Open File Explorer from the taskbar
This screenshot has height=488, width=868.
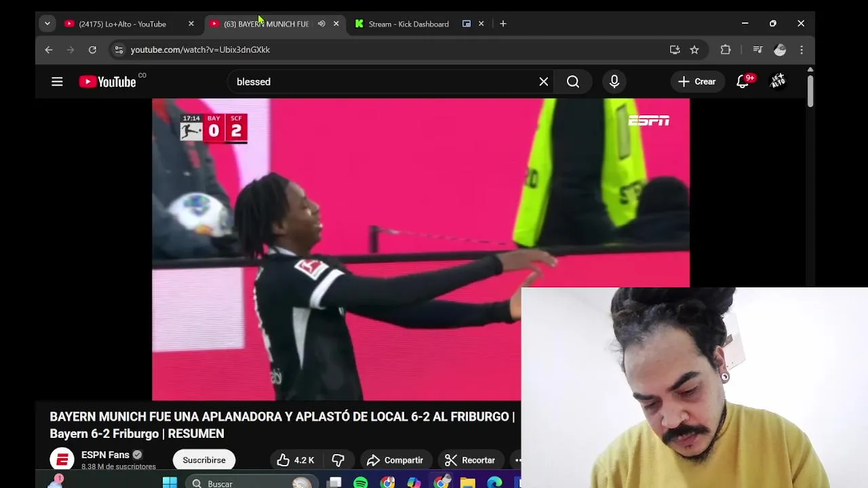pyautogui.click(x=468, y=483)
